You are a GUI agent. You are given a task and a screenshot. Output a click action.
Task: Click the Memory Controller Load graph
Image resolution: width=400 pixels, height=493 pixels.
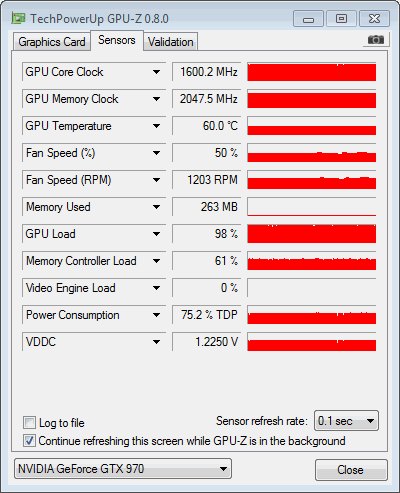click(x=312, y=261)
